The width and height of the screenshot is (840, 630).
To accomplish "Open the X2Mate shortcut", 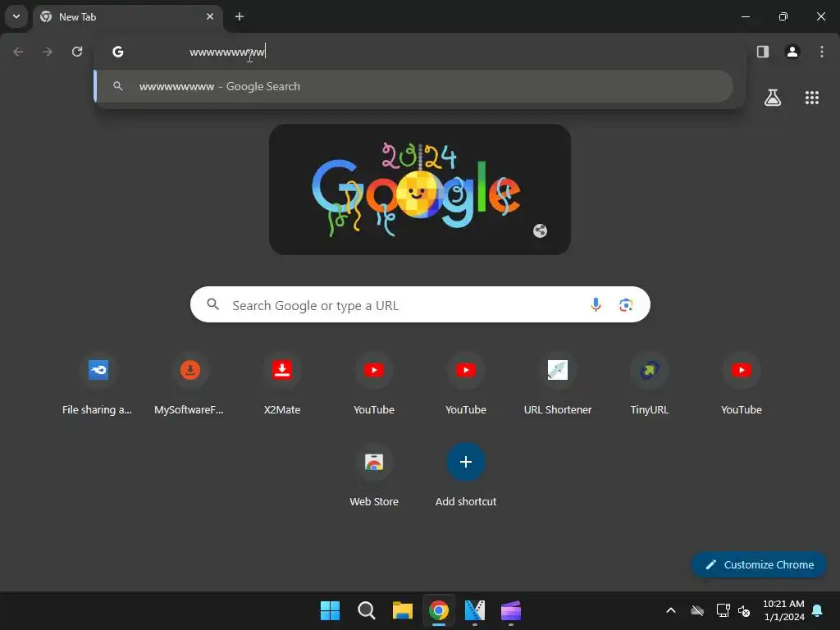I will pos(282,385).
